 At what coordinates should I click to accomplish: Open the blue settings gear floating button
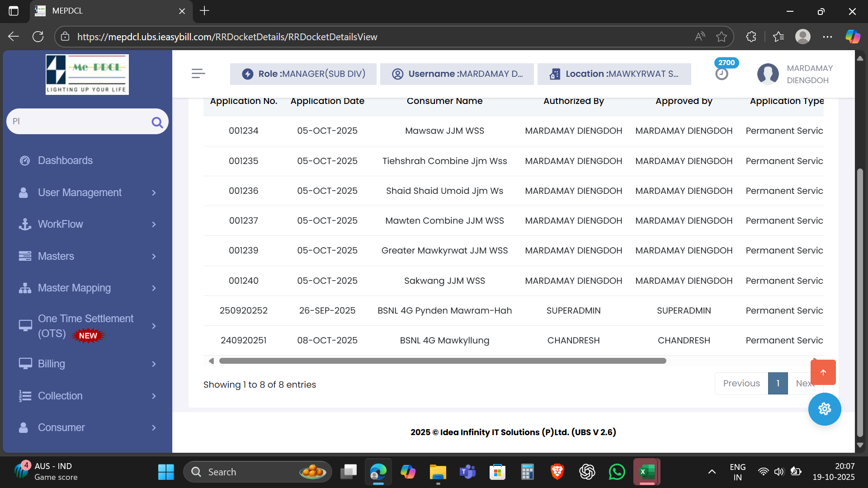(x=824, y=409)
